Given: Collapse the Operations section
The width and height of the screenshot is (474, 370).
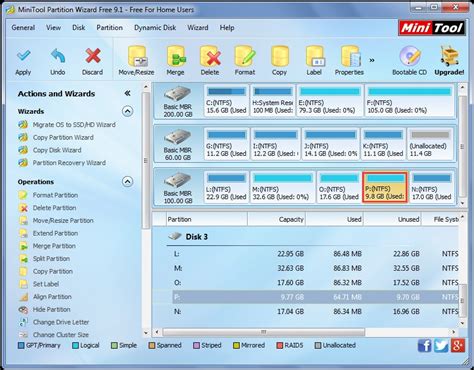Looking at the screenshot, I should 127,181.
